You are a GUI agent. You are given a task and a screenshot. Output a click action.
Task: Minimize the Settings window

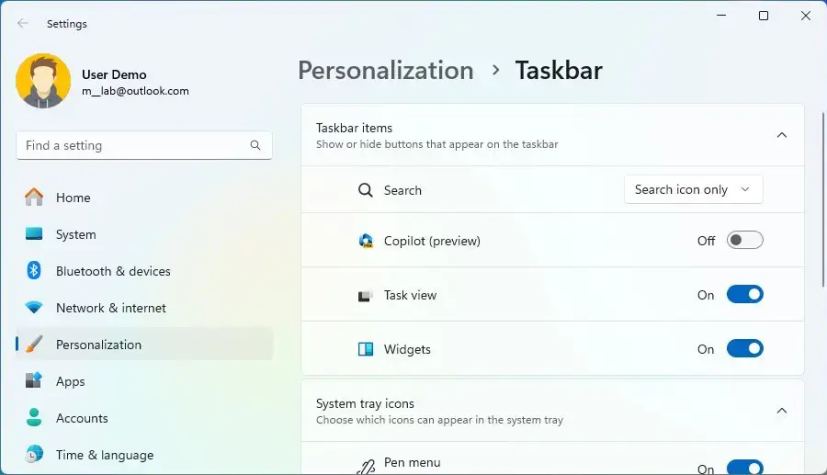click(721, 16)
